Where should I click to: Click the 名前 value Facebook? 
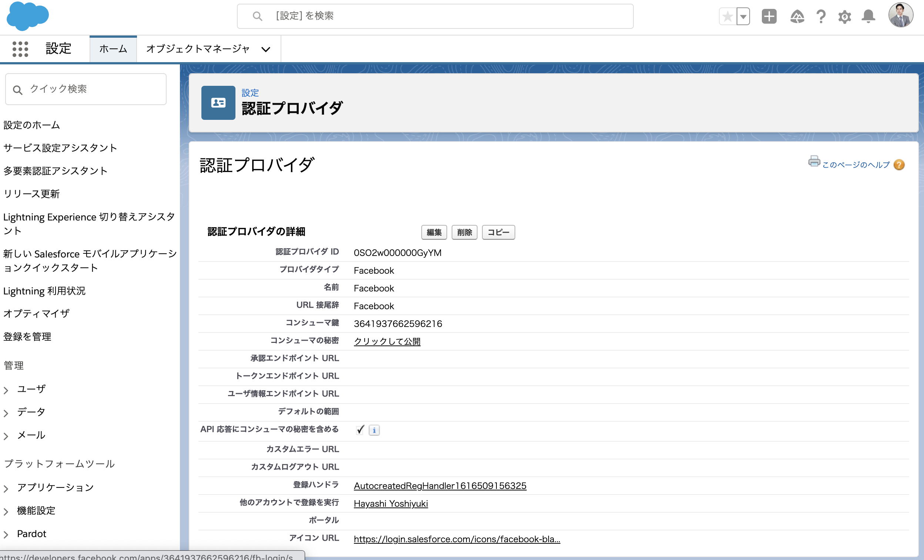click(x=374, y=289)
